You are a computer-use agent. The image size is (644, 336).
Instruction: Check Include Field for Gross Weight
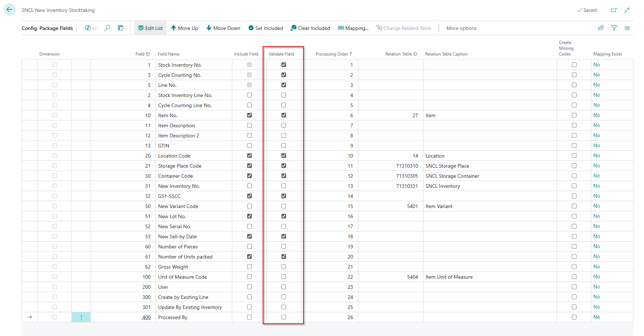pos(249,267)
